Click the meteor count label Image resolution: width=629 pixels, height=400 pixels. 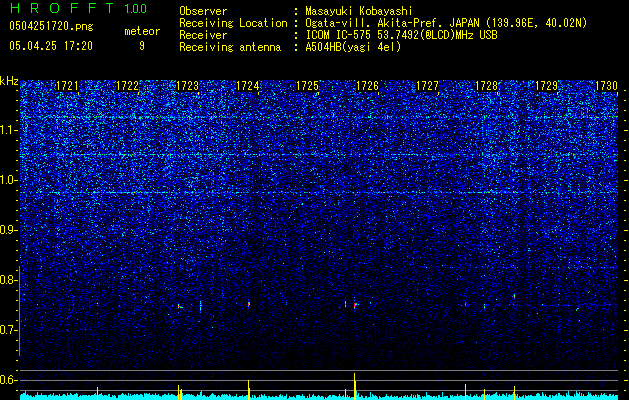[x=142, y=31]
